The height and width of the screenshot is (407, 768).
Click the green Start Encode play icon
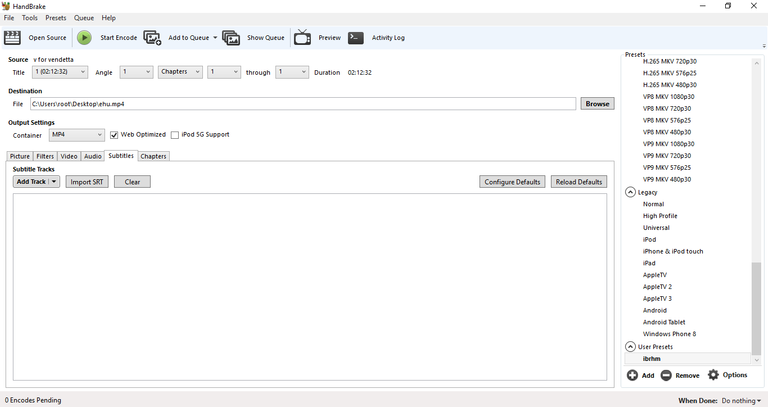click(84, 38)
